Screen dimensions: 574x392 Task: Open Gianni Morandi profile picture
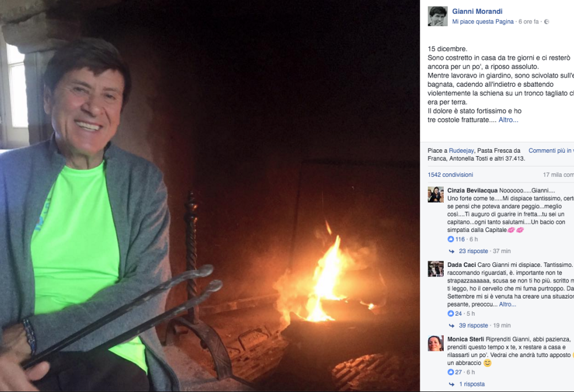pos(437,16)
